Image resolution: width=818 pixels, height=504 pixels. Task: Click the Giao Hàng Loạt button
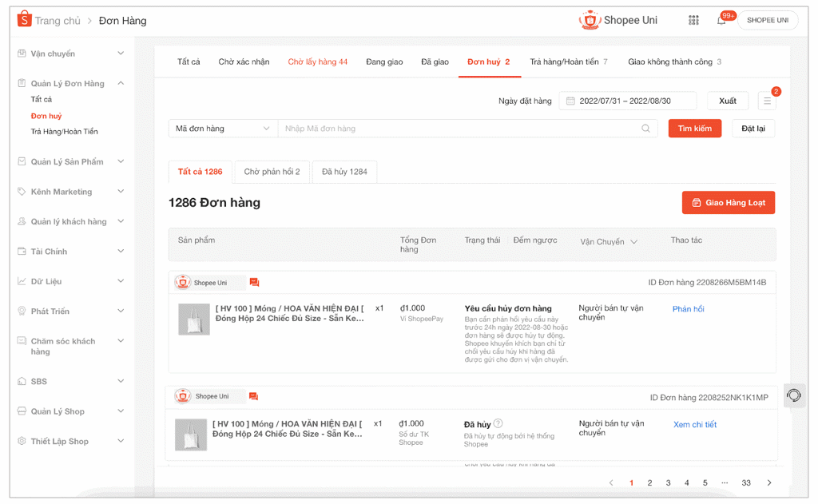pyautogui.click(x=728, y=203)
